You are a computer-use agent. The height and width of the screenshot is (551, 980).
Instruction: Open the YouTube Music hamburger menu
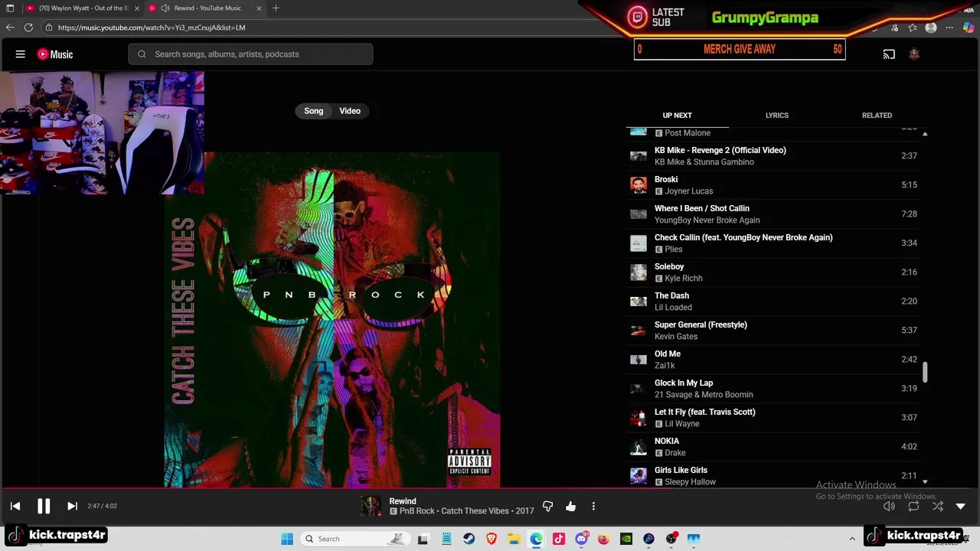point(21,54)
